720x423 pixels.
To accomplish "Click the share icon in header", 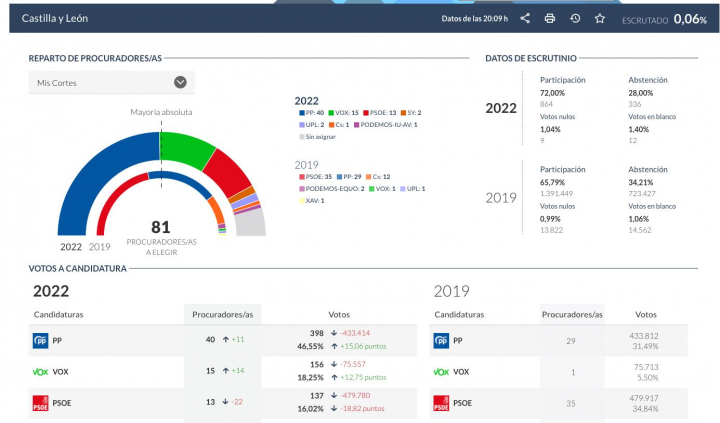I will point(525,18).
